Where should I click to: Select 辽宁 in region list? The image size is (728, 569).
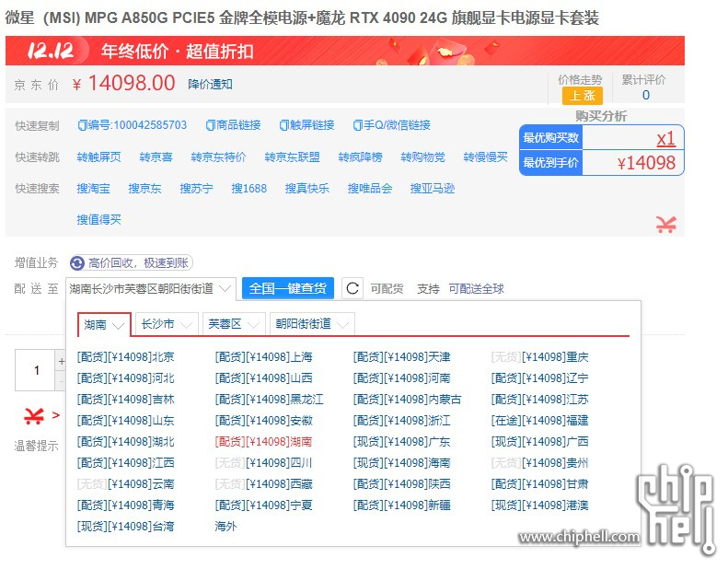pyautogui.click(x=540, y=378)
